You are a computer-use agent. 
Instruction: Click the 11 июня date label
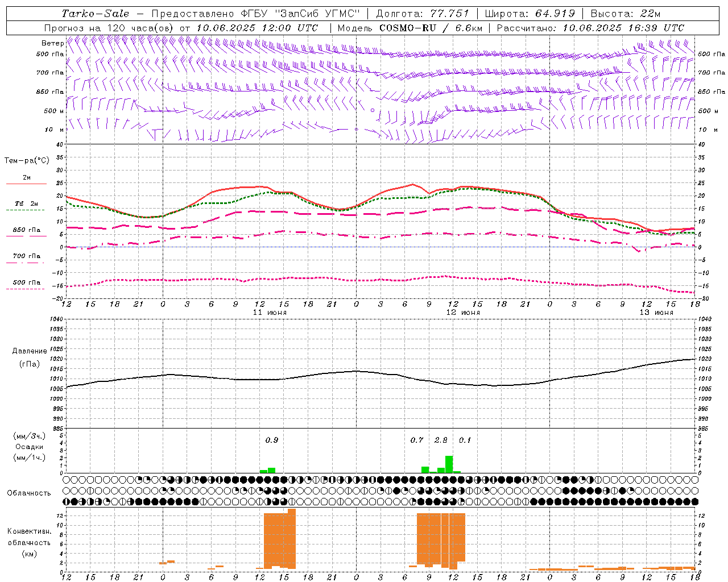(x=270, y=313)
